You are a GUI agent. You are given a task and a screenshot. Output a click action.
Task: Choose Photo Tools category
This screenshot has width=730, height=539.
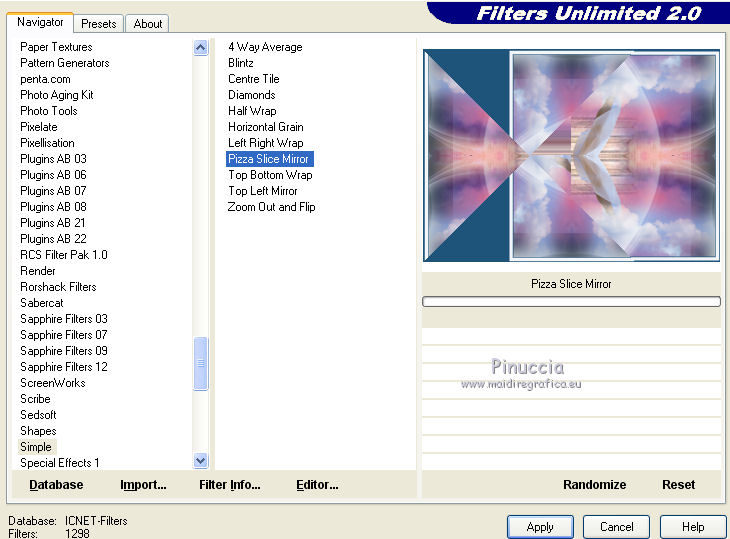pyautogui.click(x=48, y=111)
